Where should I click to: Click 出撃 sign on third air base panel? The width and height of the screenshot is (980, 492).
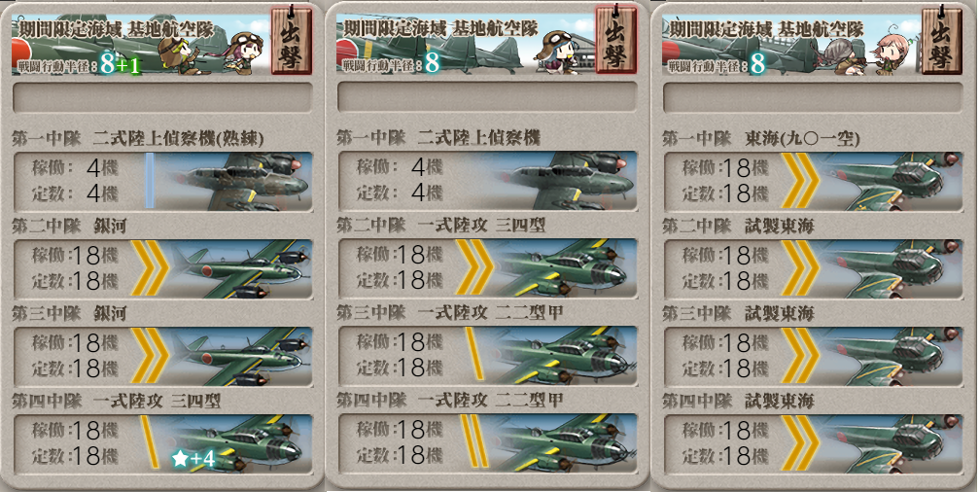pyautogui.click(x=942, y=41)
